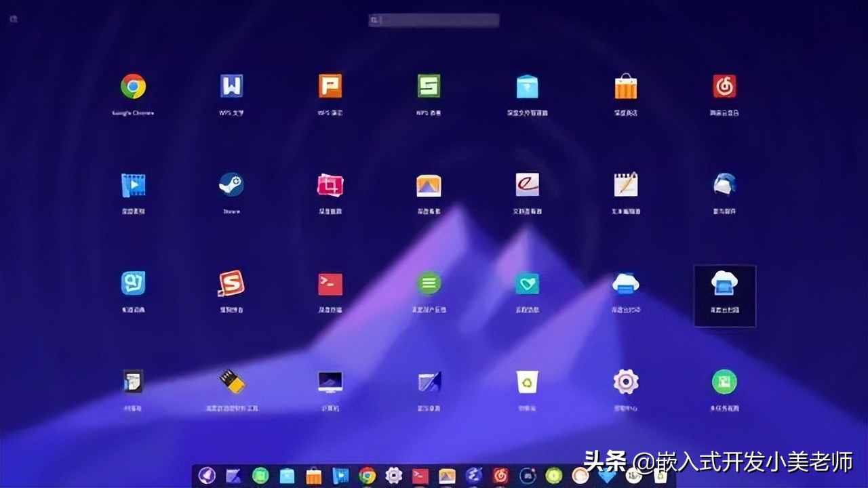Open Youdao Dictionary blue icon
The height and width of the screenshot is (488, 868).
[x=134, y=283]
